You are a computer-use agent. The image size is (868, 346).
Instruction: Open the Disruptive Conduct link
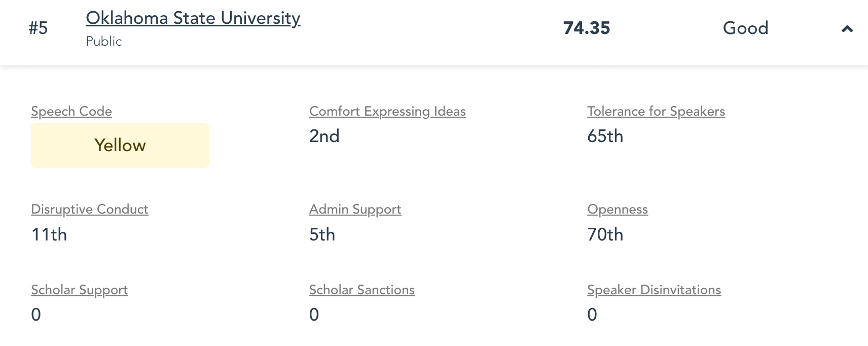(x=90, y=209)
